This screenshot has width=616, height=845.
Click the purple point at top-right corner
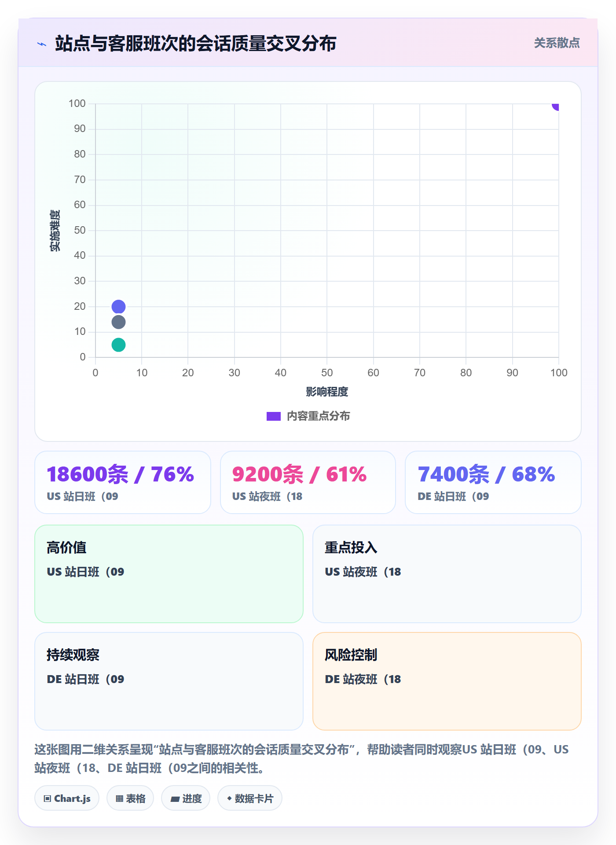[x=556, y=106]
